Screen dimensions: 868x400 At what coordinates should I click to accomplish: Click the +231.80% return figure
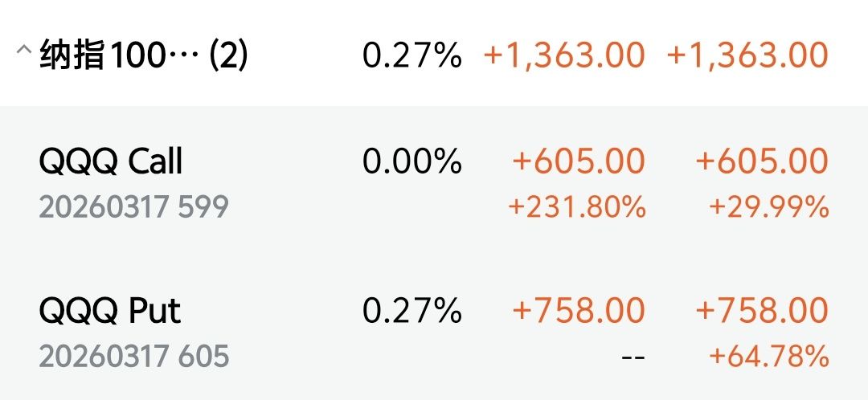(x=577, y=207)
